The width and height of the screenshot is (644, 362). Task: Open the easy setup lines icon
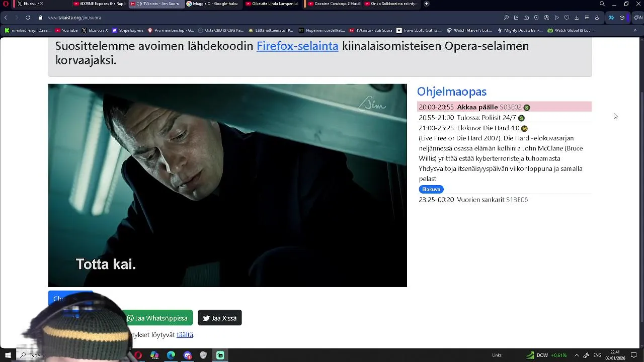[587, 18]
